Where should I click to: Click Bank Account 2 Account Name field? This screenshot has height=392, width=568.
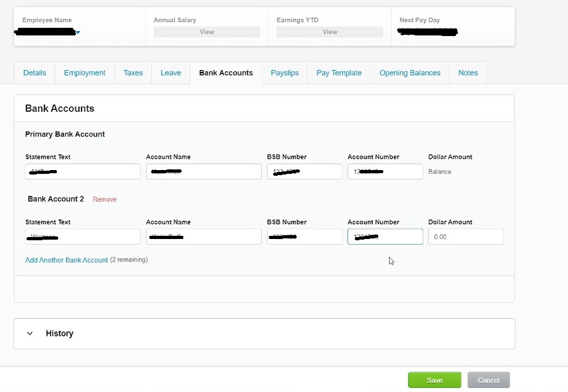(x=204, y=236)
